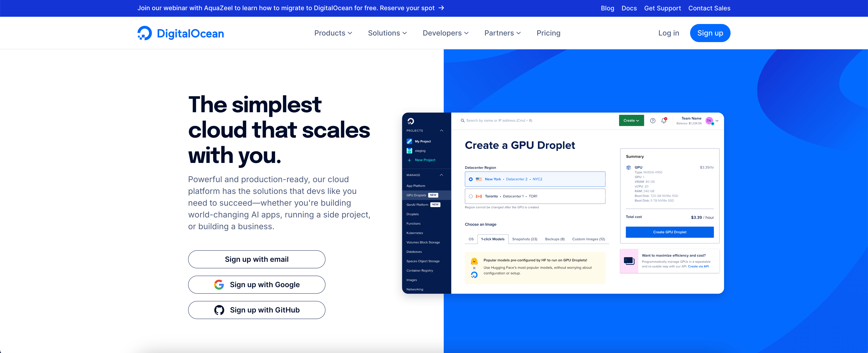Screen dimensions: 868x353
Task: Click the GitHub octocat icon
Action: tap(219, 310)
